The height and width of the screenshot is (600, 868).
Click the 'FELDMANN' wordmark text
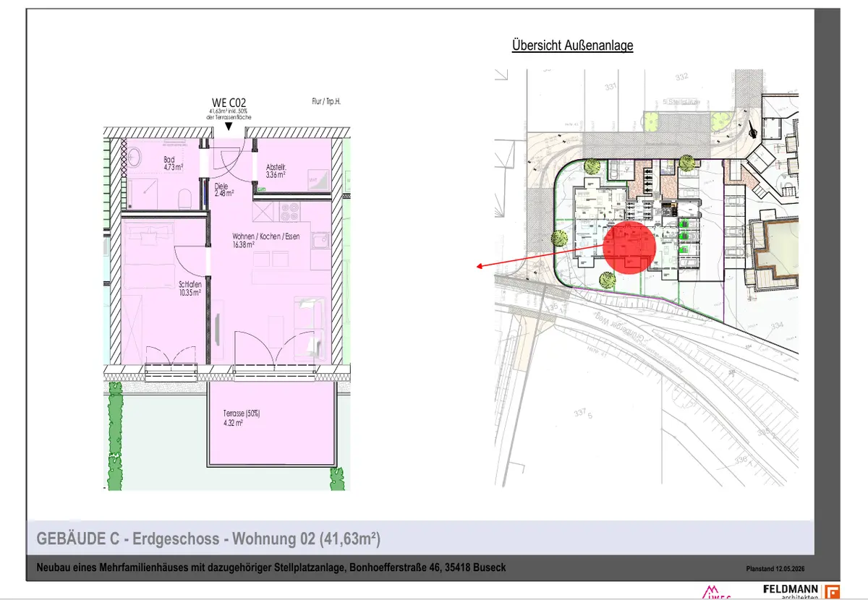point(790,589)
